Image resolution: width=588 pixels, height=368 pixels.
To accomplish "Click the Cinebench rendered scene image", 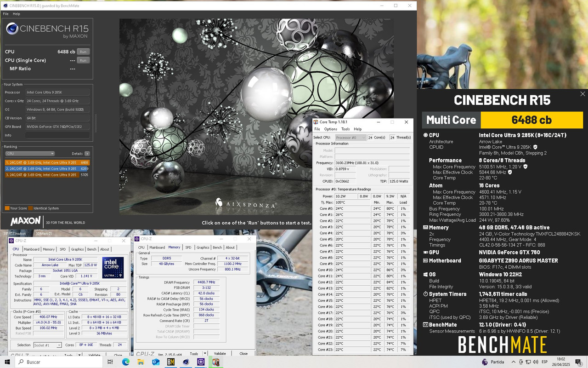I will pos(256,117).
